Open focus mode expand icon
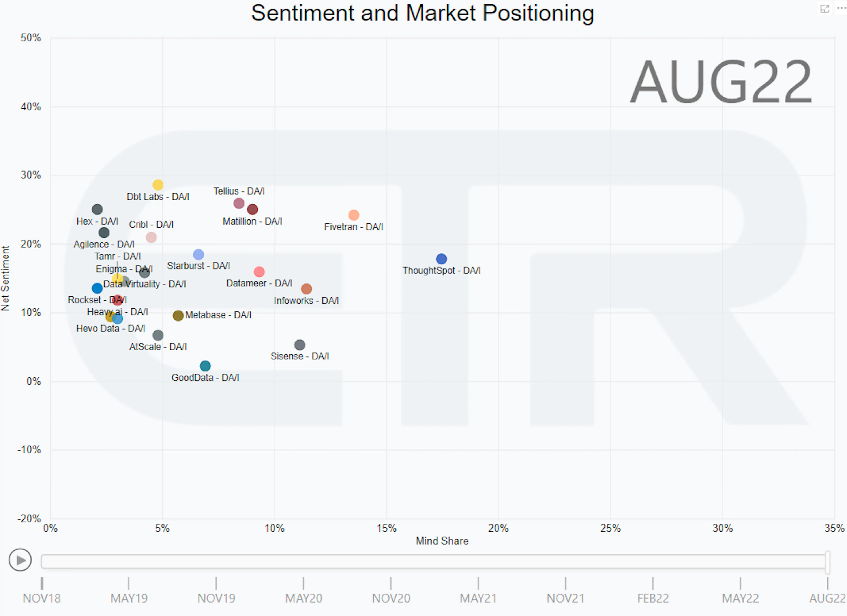Screen dimensions: 847x616 click(x=825, y=9)
